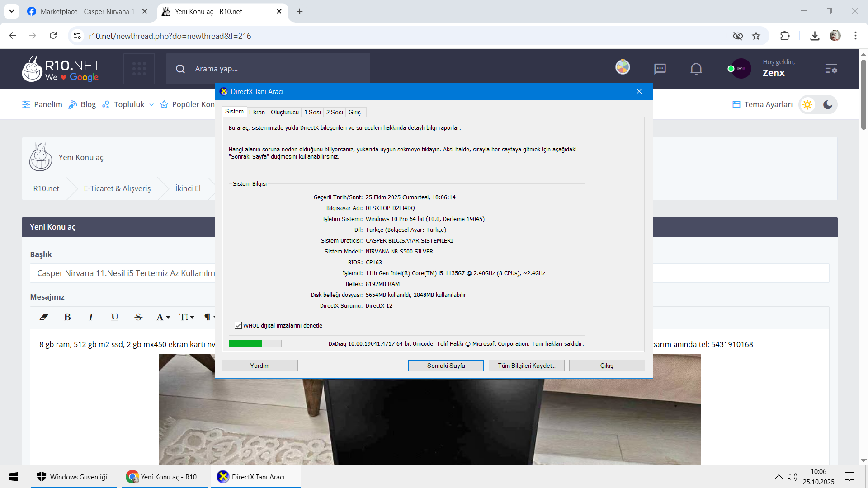Viewport: 868px width, 488px height.
Task: Open Tema Ayarları link
Action: click(x=763, y=104)
